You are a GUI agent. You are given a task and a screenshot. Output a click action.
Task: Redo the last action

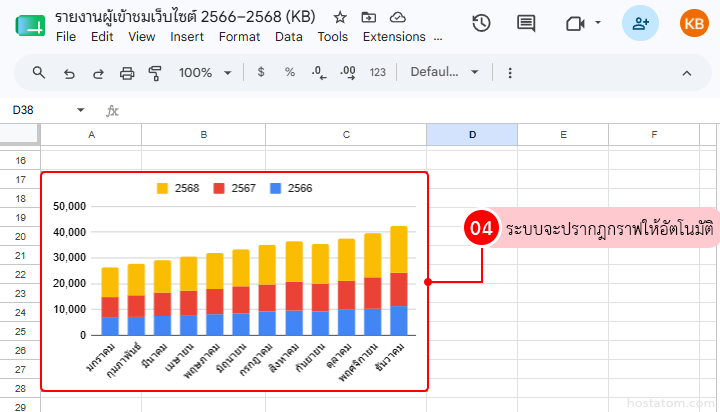(x=98, y=73)
